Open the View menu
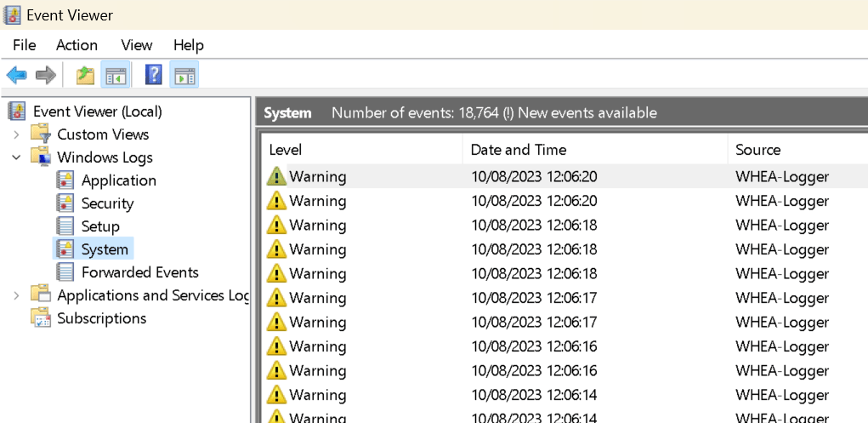This screenshot has height=423, width=868. pos(137,45)
